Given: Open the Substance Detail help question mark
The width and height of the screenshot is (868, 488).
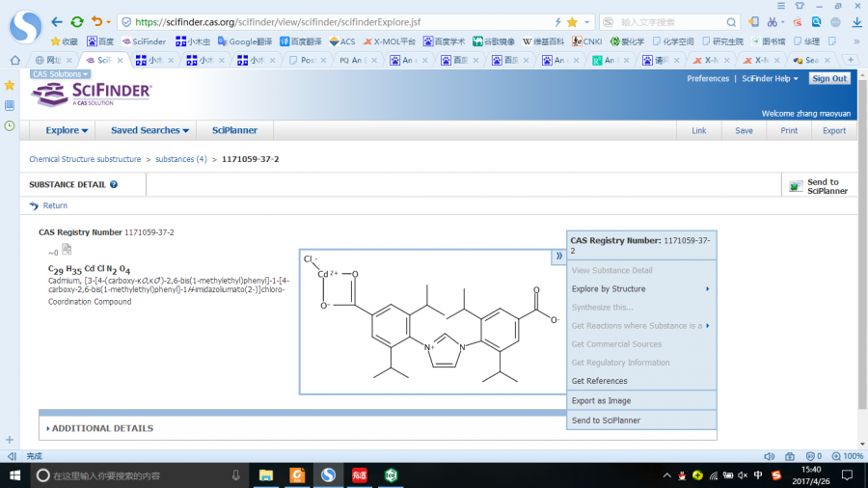Looking at the screenshot, I should tap(114, 184).
